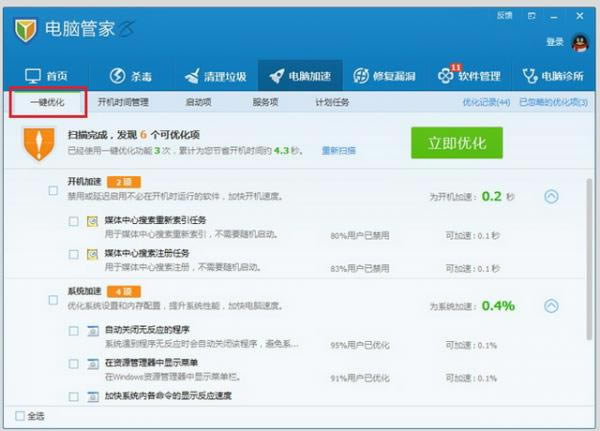Check the 开机加速 group checkbox
Viewport: 600px width, 431px height.
coord(53,190)
